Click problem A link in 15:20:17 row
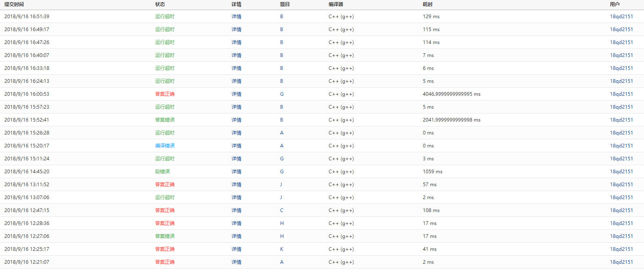 click(x=281, y=146)
